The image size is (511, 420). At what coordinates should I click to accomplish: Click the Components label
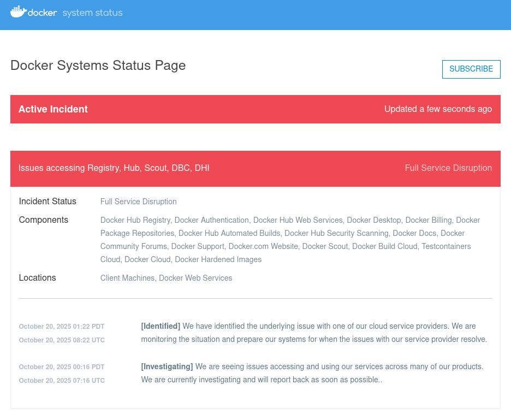44,220
